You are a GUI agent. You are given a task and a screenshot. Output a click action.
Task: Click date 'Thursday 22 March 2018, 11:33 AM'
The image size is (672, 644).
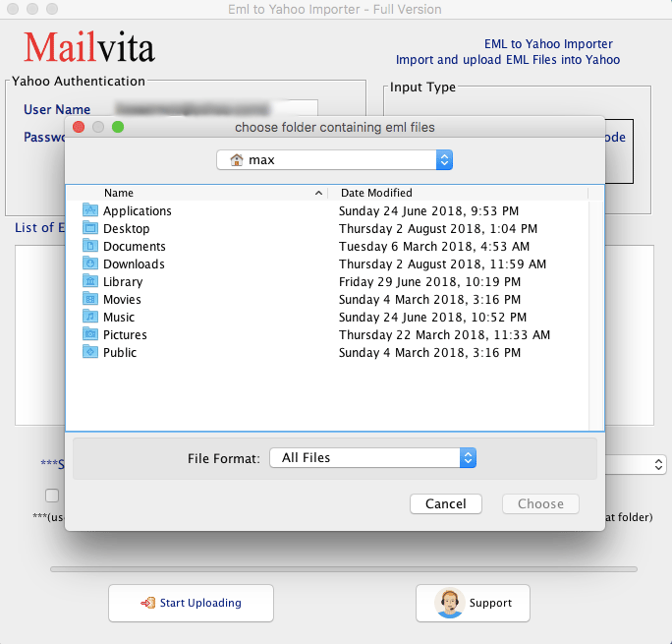click(444, 335)
